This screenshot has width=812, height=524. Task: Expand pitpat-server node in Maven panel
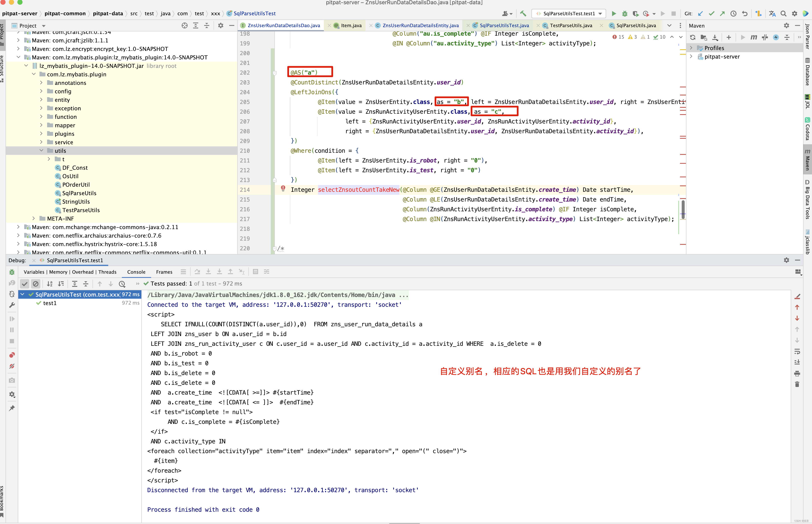691,56
